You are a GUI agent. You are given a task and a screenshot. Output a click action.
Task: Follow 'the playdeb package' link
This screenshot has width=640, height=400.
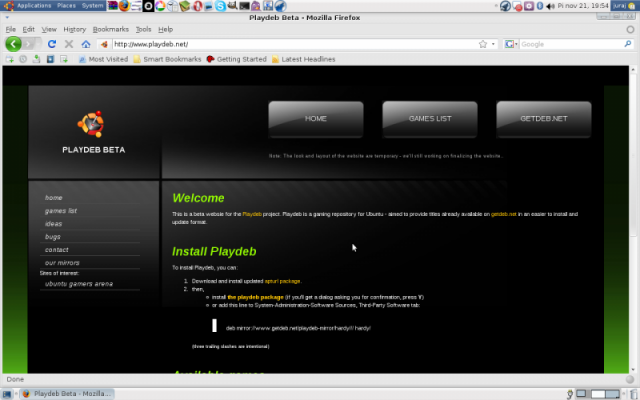(256, 297)
